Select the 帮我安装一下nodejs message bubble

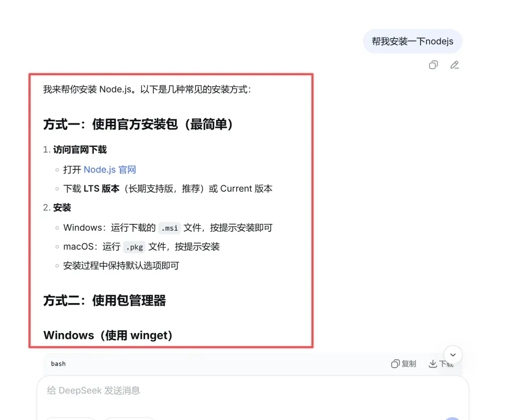(413, 42)
